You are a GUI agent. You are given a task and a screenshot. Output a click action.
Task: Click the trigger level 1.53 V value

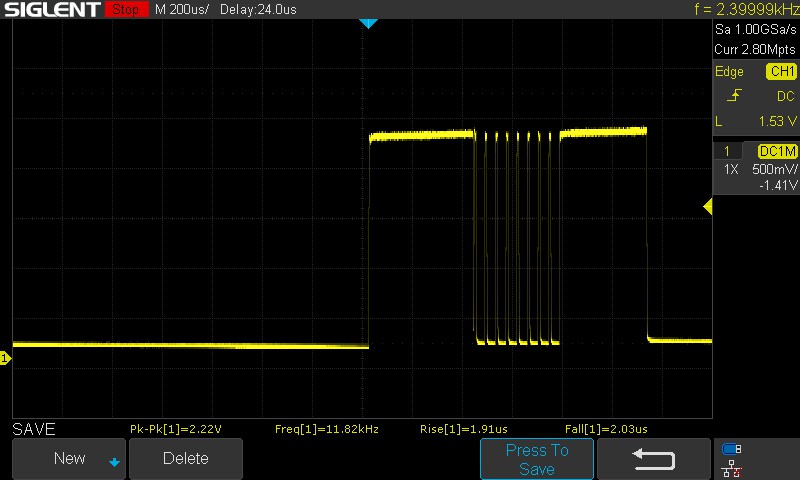tap(777, 121)
